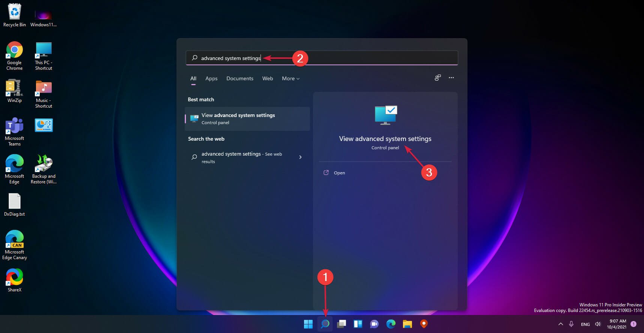Launch the Microsoft Edge Canary desktop icon
Image resolution: width=644 pixels, height=333 pixels.
[x=14, y=245]
